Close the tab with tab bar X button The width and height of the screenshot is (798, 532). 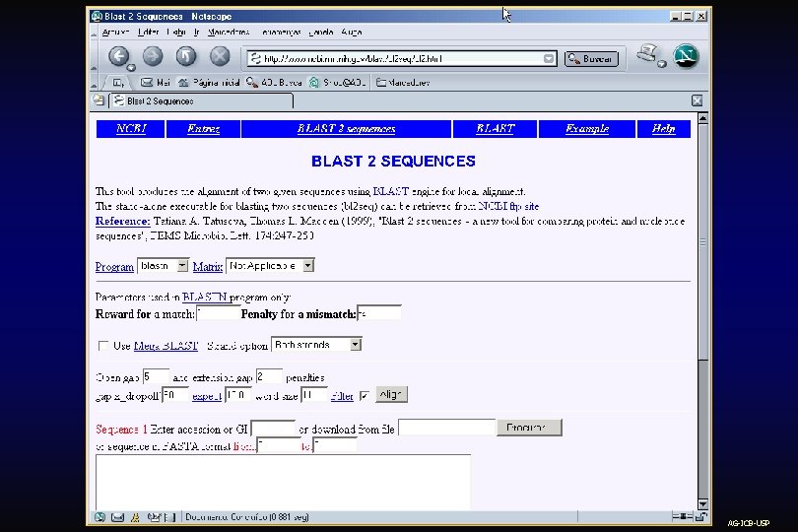click(697, 100)
